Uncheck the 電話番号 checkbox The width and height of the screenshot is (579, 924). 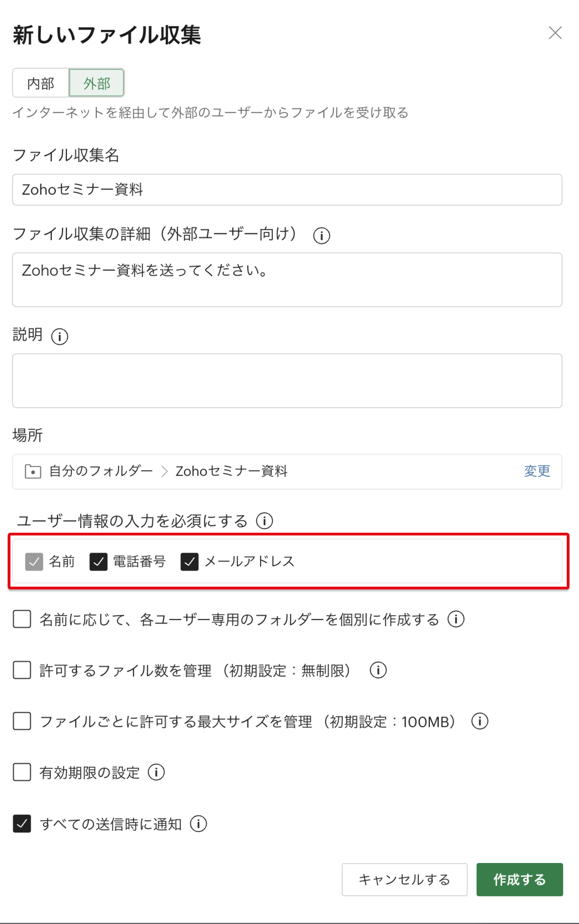pyautogui.click(x=98, y=562)
